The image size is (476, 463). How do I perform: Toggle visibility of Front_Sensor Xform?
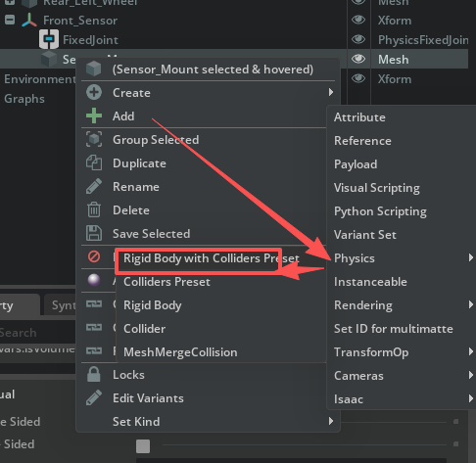[358, 20]
